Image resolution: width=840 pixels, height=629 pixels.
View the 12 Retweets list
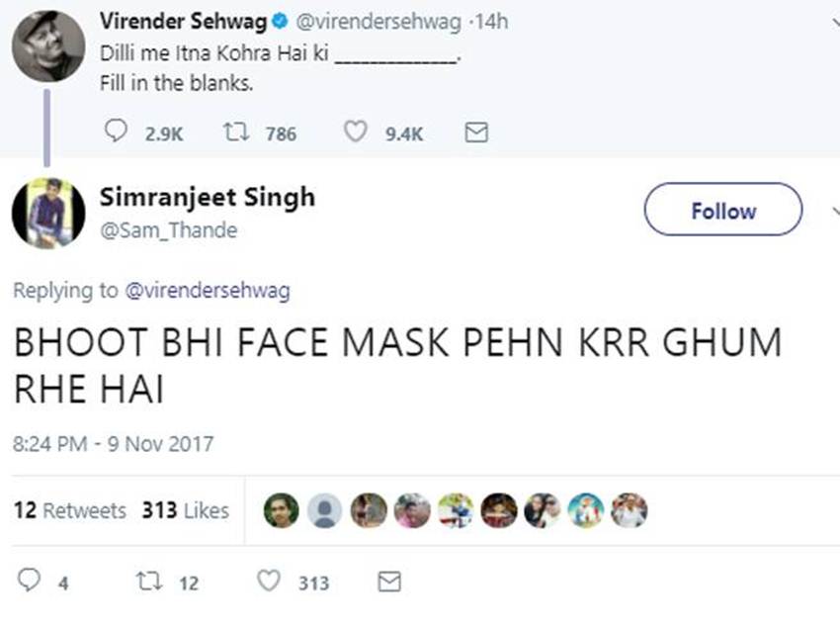(70, 510)
